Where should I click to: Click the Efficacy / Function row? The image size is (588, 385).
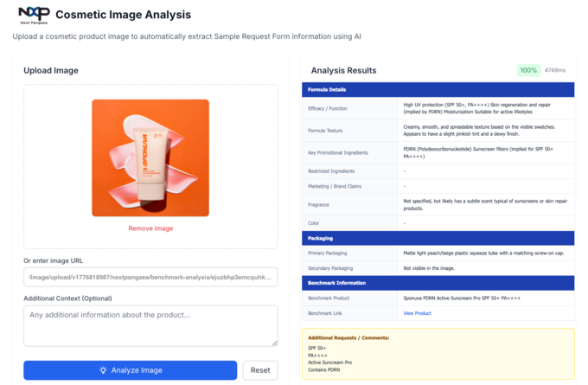click(x=438, y=108)
